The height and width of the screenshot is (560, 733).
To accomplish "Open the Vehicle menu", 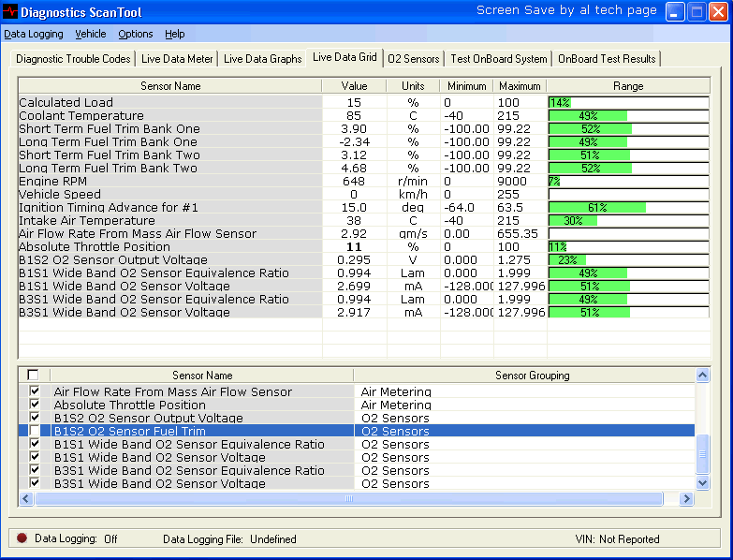I will point(91,34).
